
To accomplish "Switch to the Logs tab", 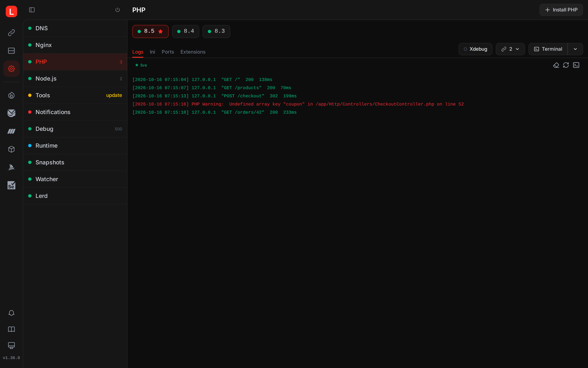I will point(138,52).
